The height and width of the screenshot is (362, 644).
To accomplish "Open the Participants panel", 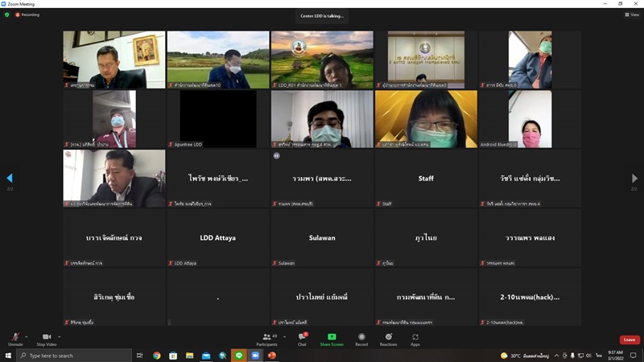I will pyautogui.click(x=267, y=339).
